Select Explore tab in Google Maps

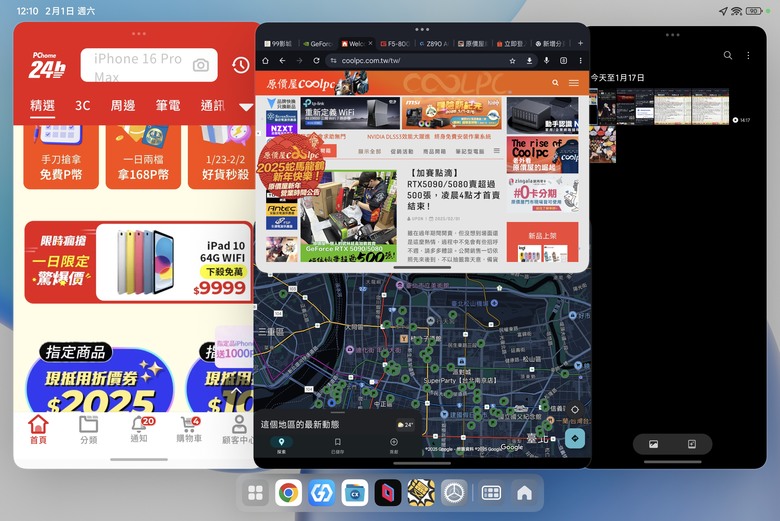tap(282, 445)
